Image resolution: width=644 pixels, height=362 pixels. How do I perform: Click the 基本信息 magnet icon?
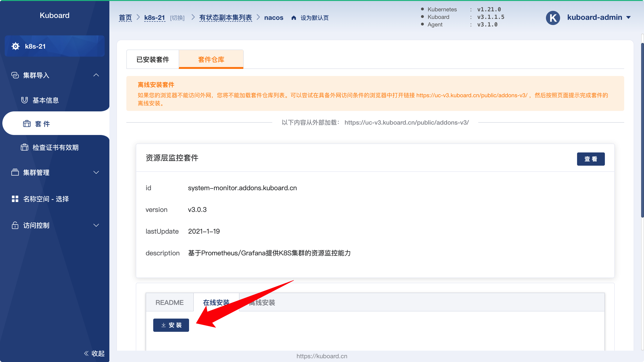(x=25, y=100)
